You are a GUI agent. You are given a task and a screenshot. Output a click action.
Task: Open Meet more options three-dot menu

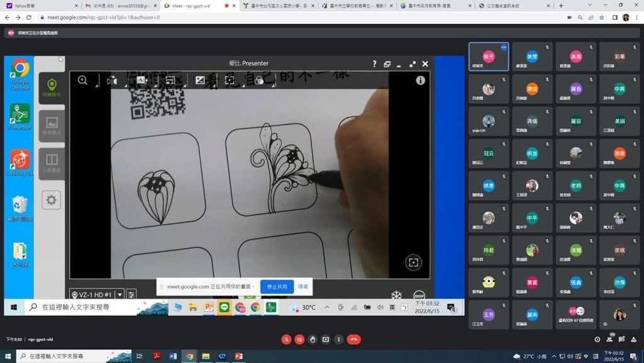tap(338, 340)
